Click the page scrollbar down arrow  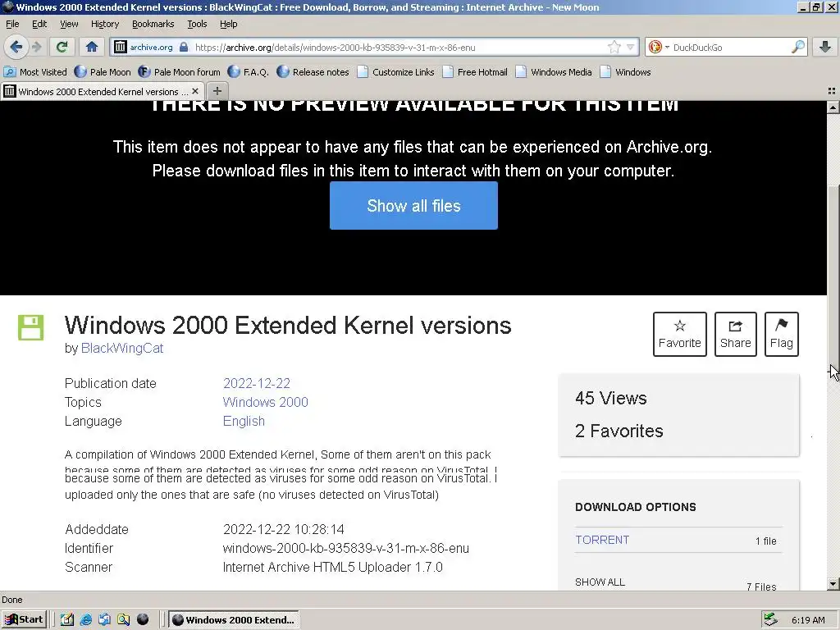click(x=833, y=584)
